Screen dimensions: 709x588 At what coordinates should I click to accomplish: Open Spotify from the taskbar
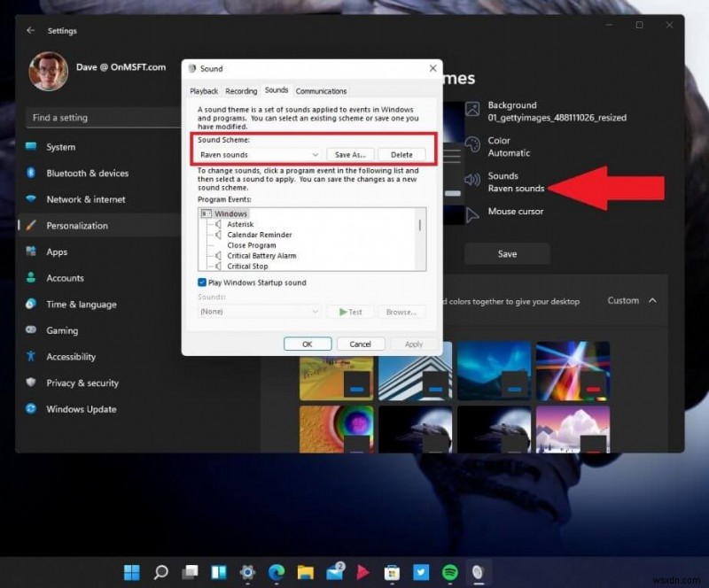(x=449, y=571)
